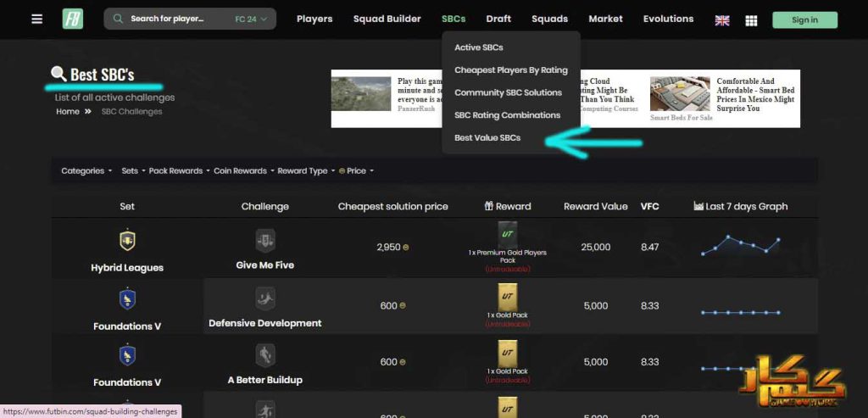Image resolution: width=868 pixels, height=418 pixels.
Task: Click Gold Pack icon in A Better Buildup row
Action: coord(508,354)
